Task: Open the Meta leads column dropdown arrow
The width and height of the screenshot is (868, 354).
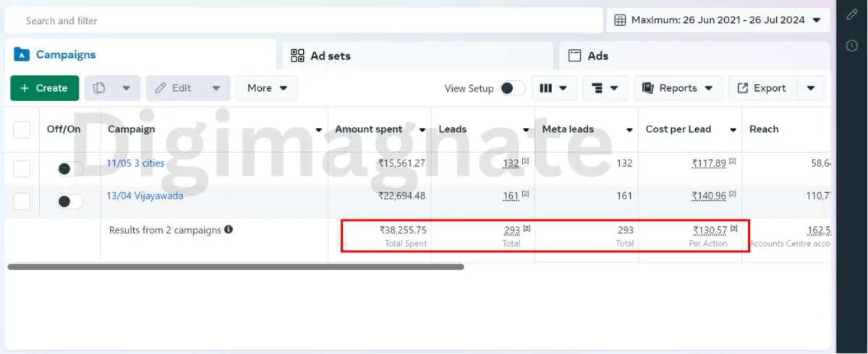Action: click(630, 130)
